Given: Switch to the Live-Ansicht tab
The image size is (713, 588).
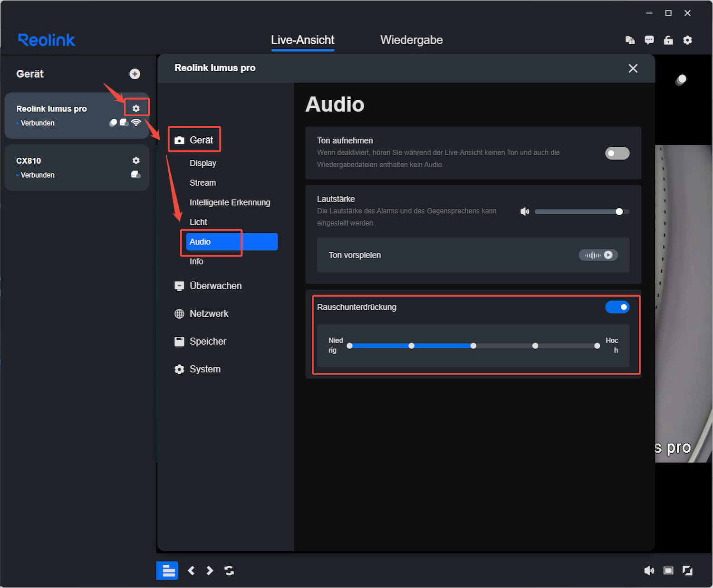Looking at the screenshot, I should tap(302, 40).
